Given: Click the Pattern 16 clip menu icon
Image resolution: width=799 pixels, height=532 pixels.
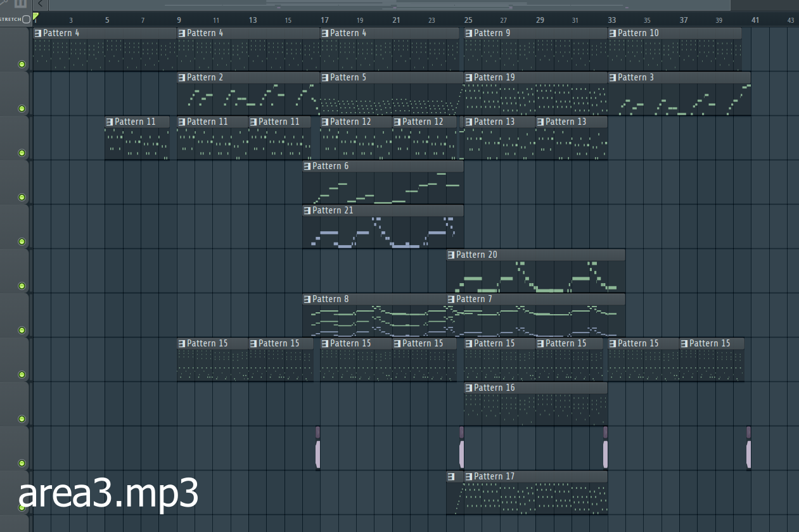Looking at the screenshot, I should (469, 388).
